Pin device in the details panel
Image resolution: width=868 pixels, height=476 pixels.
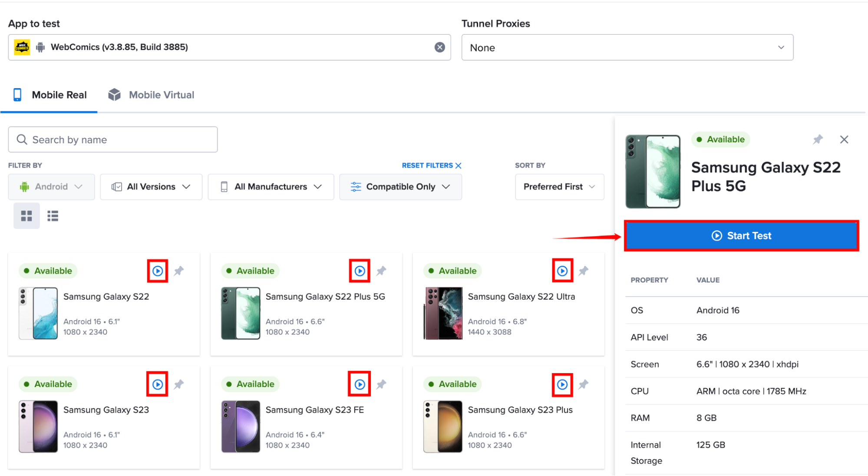pos(818,139)
